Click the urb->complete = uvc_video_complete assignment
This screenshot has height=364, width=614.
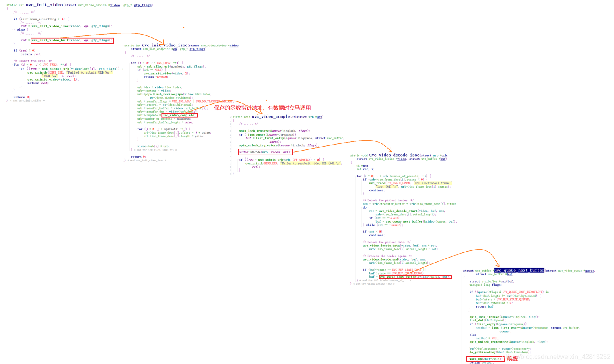point(167,115)
